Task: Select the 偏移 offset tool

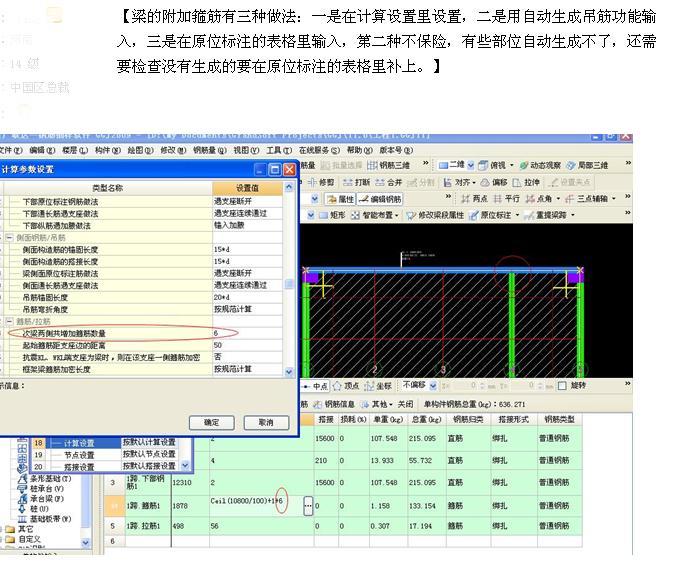Action: click(494, 182)
